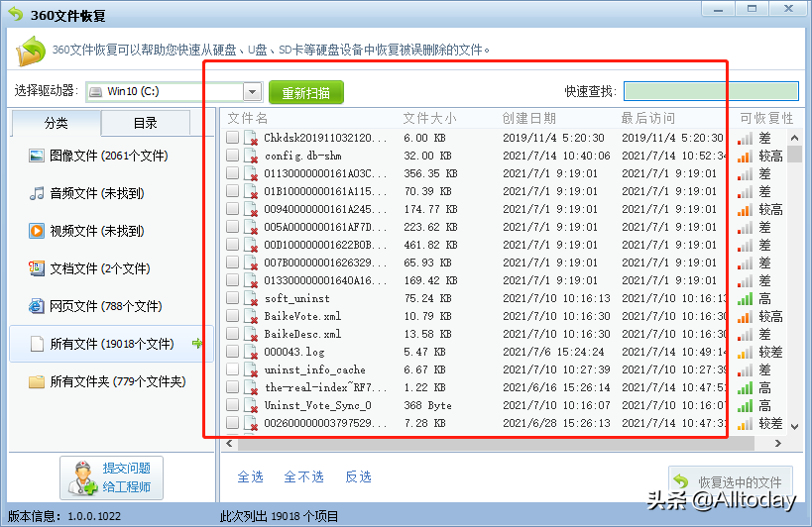Click the audio files music note icon
This screenshot has height=527, width=812.
(37, 193)
